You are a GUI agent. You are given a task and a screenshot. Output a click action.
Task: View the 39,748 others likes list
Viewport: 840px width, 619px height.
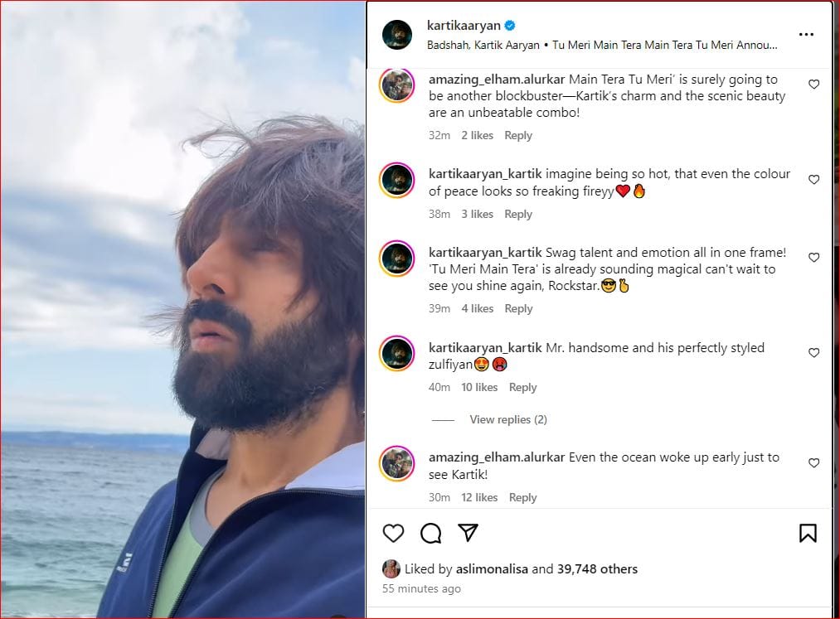click(597, 568)
